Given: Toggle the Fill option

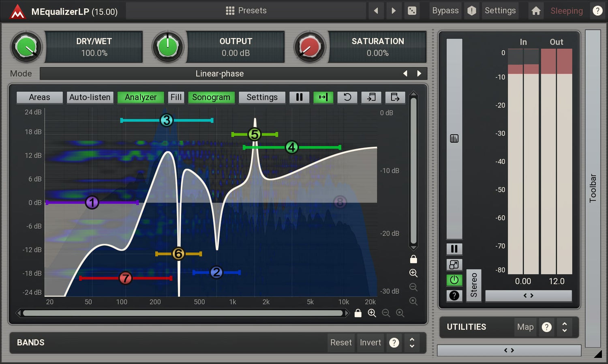Looking at the screenshot, I should tap(176, 97).
